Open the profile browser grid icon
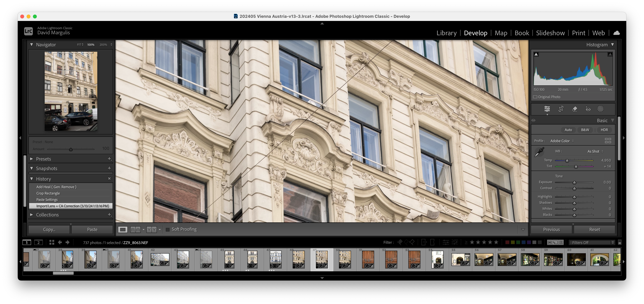 [x=608, y=141]
